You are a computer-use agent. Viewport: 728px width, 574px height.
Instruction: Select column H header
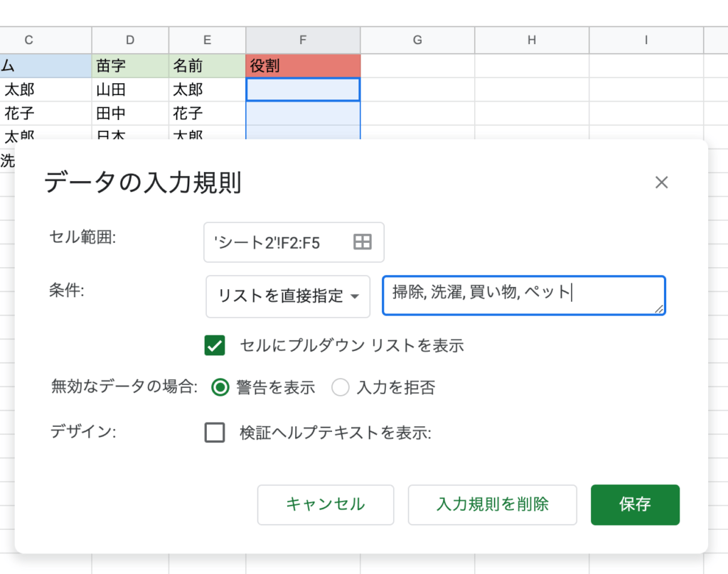532,40
